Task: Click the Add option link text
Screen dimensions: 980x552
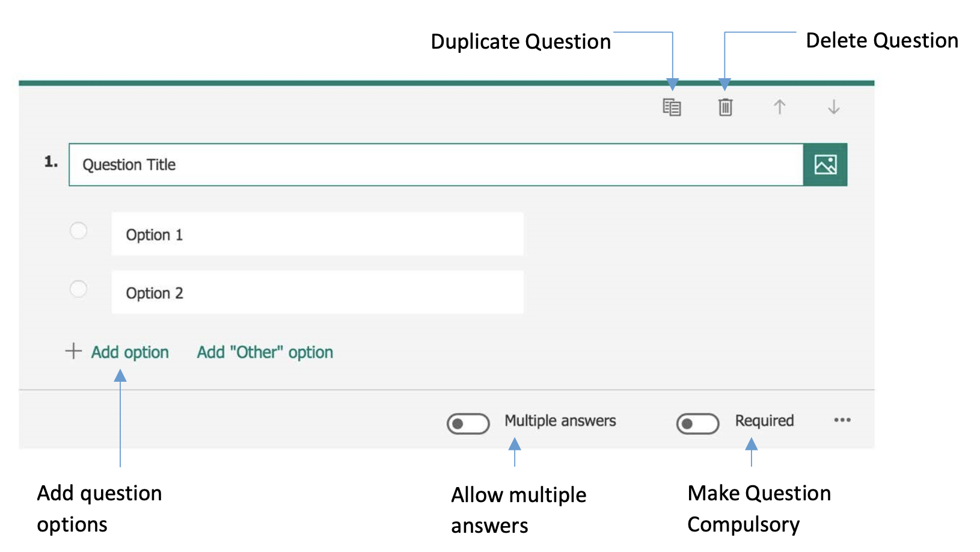Action: click(x=130, y=352)
